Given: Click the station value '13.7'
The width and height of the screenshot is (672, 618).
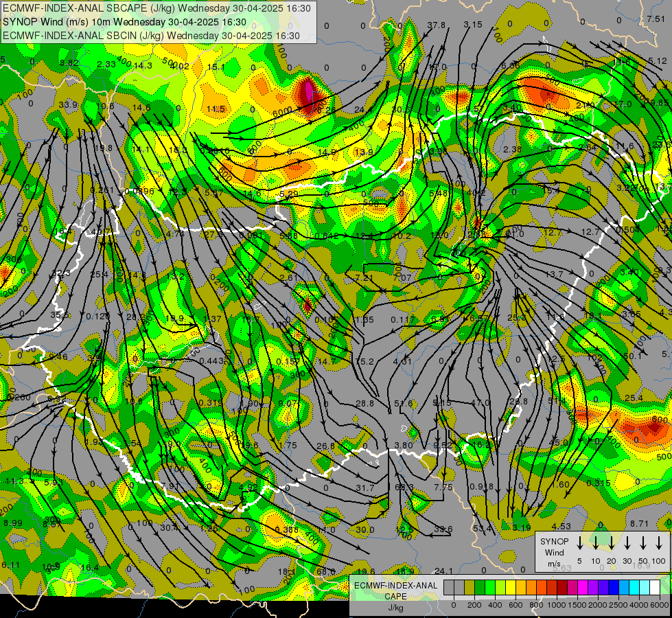Looking at the screenshot, I should pyautogui.click(x=554, y=275).
